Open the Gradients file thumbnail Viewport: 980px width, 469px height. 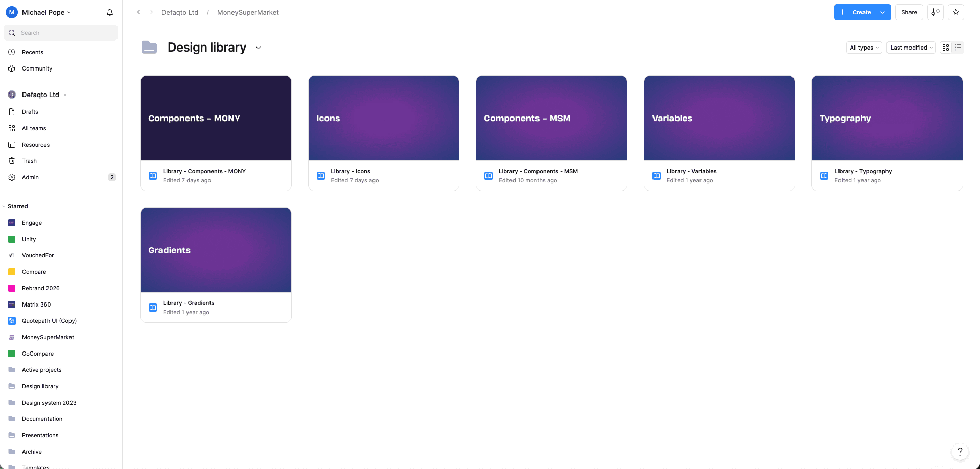pos(216,250)
